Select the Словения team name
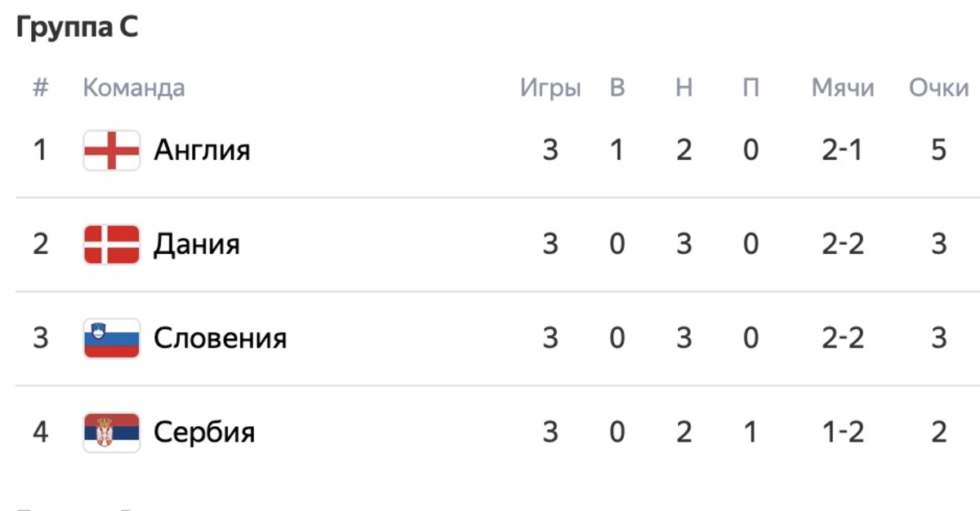Screen dimensions: 980x511 (220, 338)
